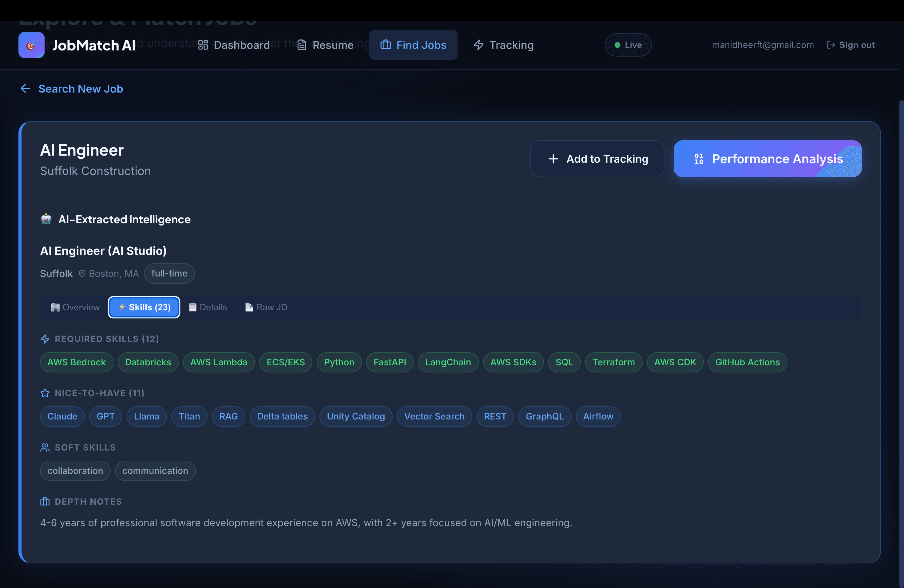Click the lightning icon in Skills tab
The image size is (904, 588).
pos(122,307)
